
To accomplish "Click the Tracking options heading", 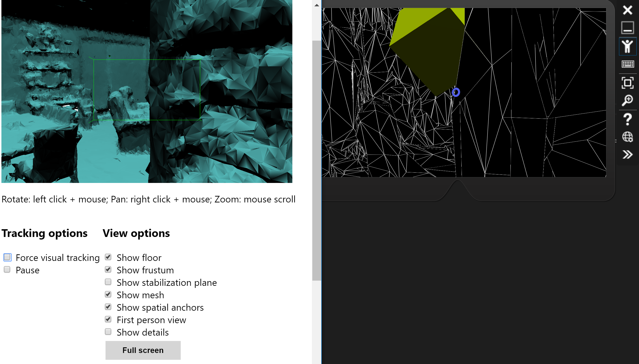I will [x=44, y=233].
